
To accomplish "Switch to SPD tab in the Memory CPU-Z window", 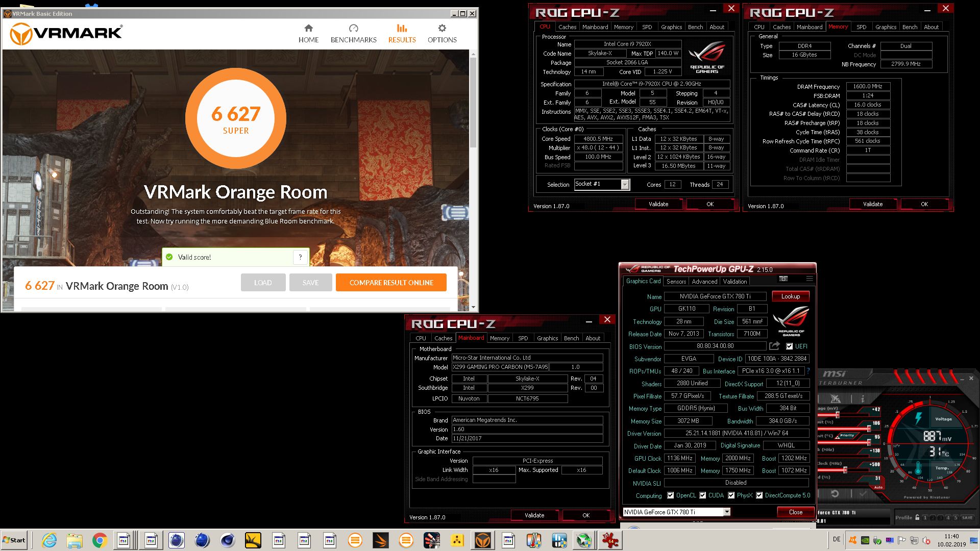I will point(861,27).
